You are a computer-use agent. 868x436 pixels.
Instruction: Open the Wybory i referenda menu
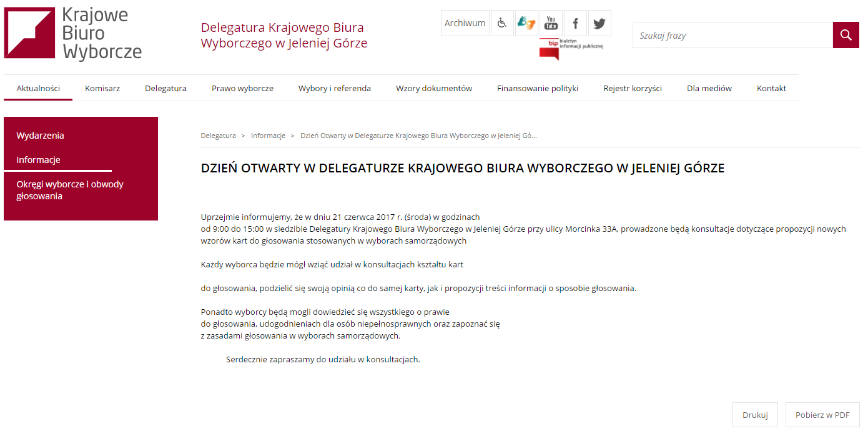pos(335,88)
